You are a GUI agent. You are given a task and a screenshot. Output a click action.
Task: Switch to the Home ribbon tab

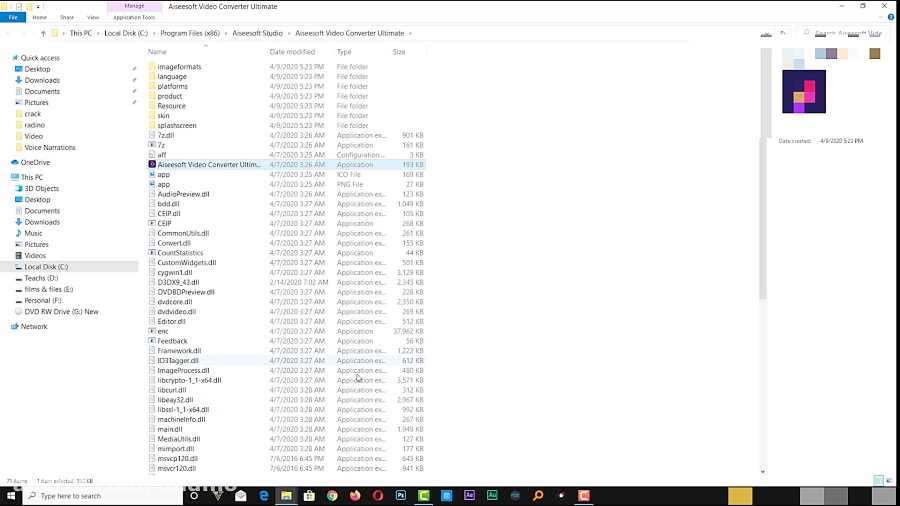click(x=40, y=17)
